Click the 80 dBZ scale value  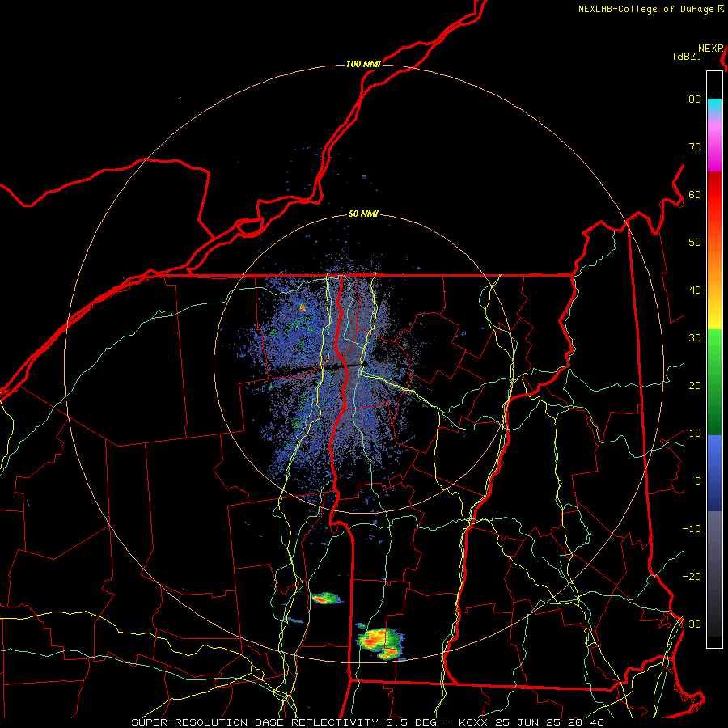695,99
